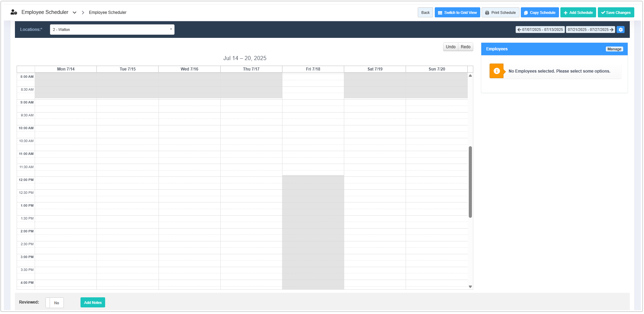Image resolution: width=644 pixels, height=314 pixels.
Task: Click Copy Schedule button
Action: click(x=539, y=13)
